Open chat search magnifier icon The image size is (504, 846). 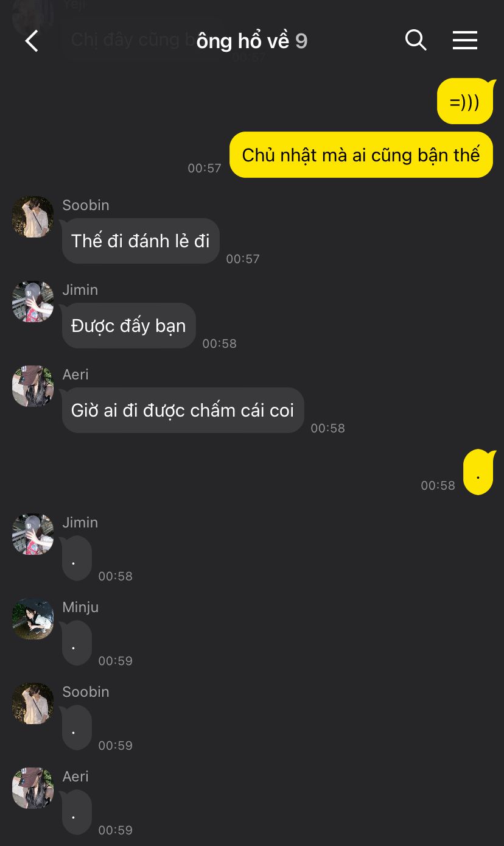tap(416, 40)
